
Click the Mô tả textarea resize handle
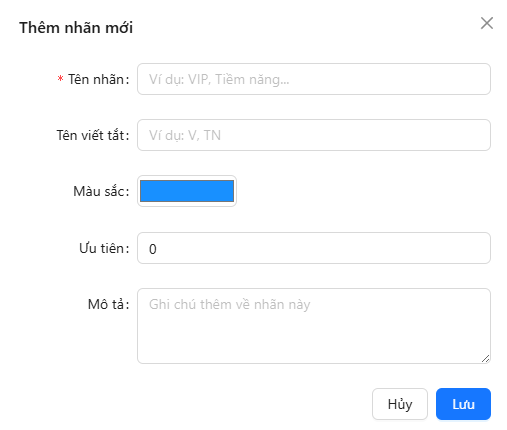(486, 359)
